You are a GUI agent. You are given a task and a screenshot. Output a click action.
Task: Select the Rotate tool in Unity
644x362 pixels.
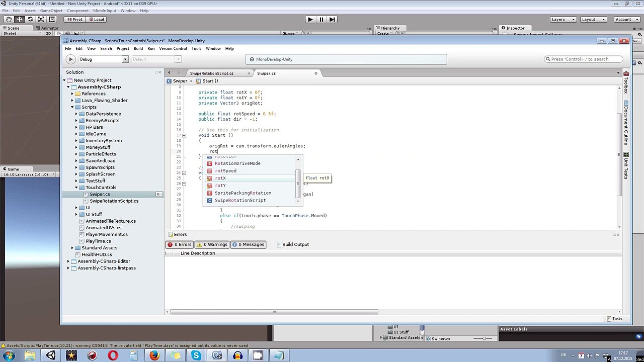30,19
